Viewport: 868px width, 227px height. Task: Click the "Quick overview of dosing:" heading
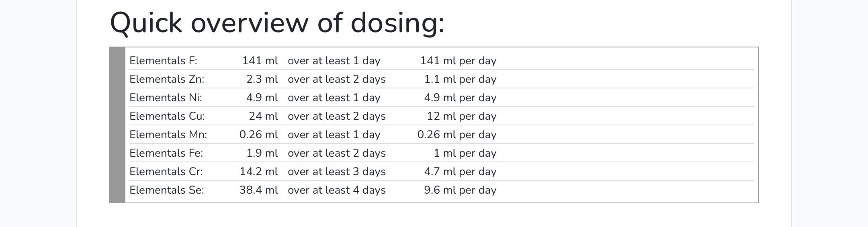(x=277, y=23)
